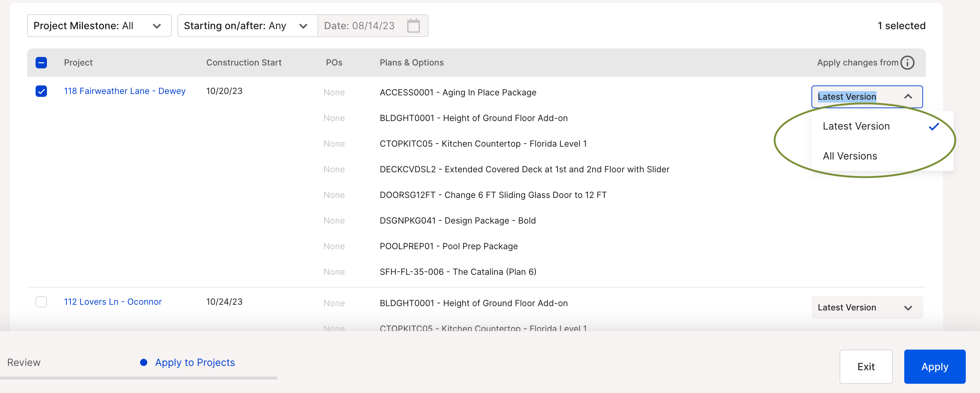The image size is (980, 393).
Task: Click the Apply changes from info icon
Action: pyautogui.click(x=907, y=62)
